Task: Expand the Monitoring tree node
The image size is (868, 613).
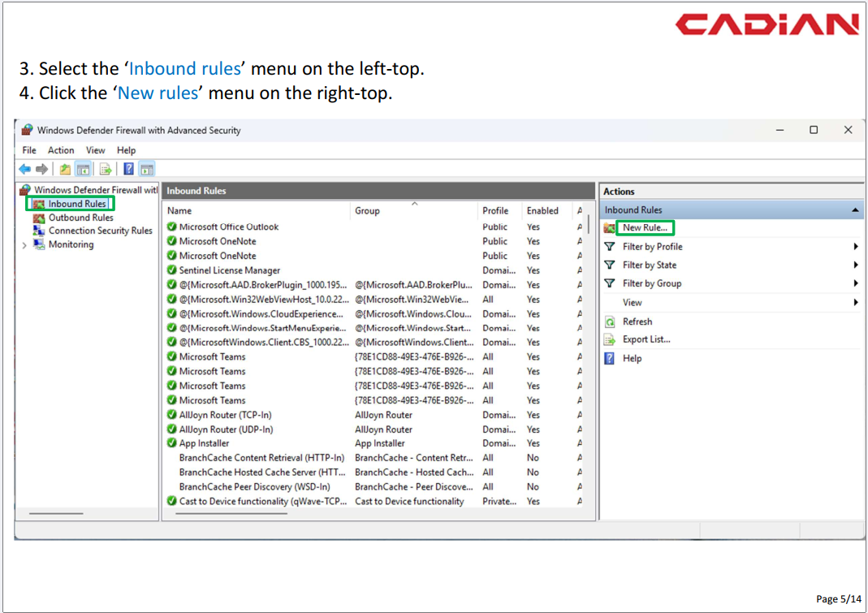Action: pyautogui.click(x=24, y=245)
